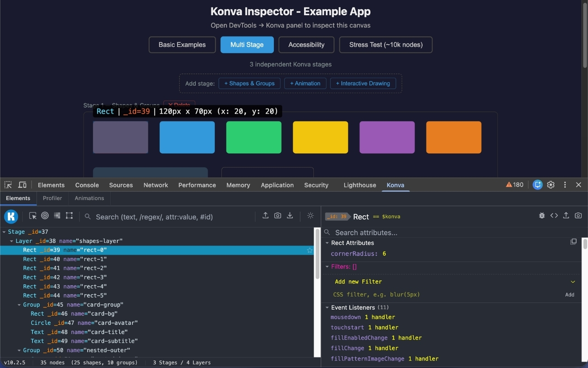Click the copy icon beside Rect Attributes
This screenshot has height=368, width=588.
click(573, 242)
